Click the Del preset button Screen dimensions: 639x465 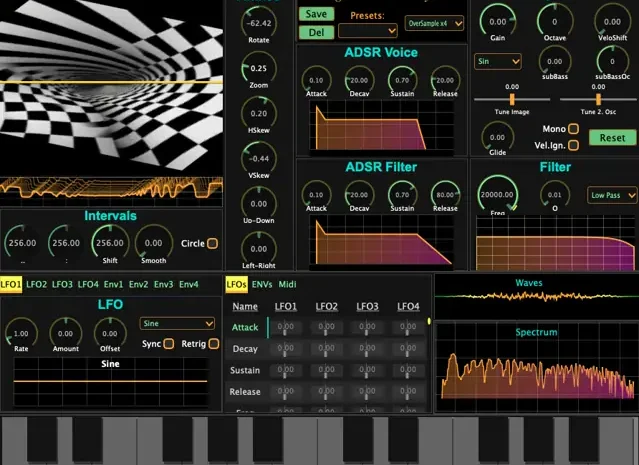pos(316,33)
